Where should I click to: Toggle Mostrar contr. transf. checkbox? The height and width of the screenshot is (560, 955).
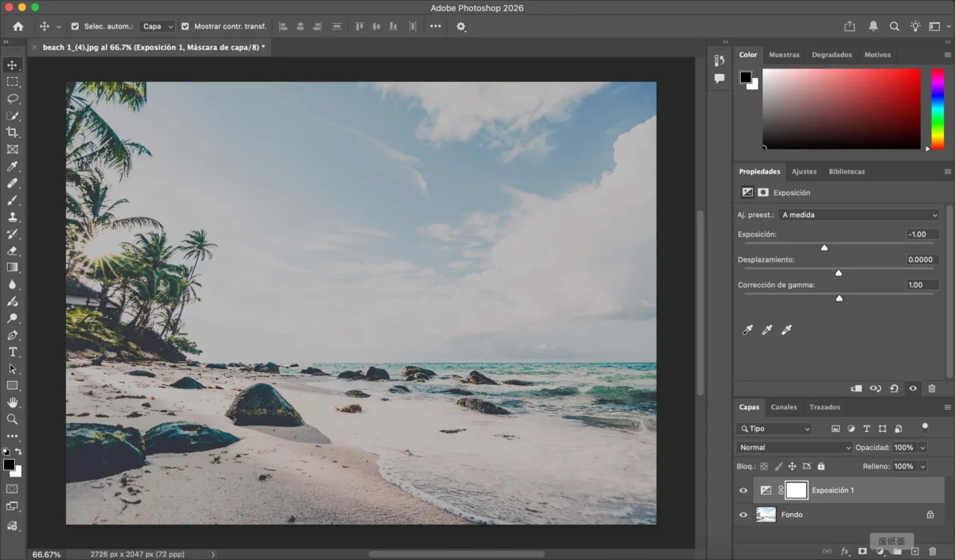pyautogui.click(x=185, y=26)
